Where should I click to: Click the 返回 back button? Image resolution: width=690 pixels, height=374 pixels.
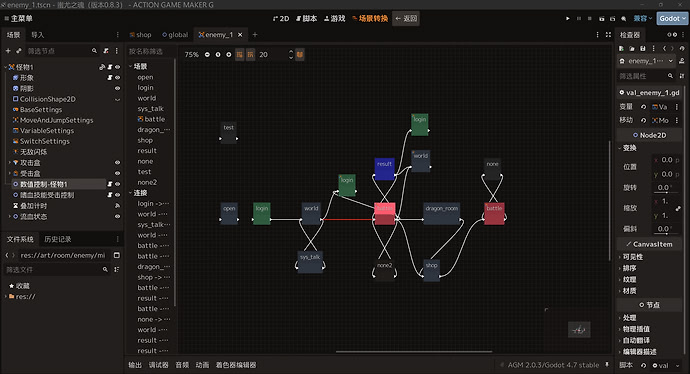[x=406, y=18]
